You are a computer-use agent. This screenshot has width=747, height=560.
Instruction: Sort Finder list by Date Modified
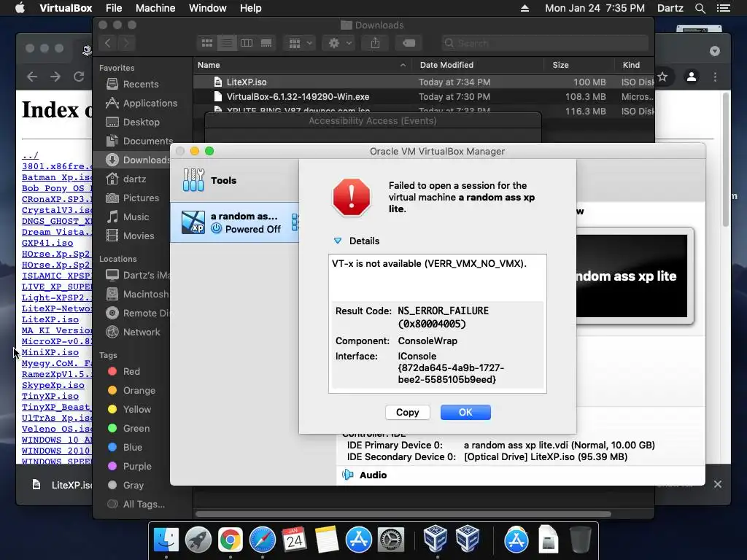[478, 65]
